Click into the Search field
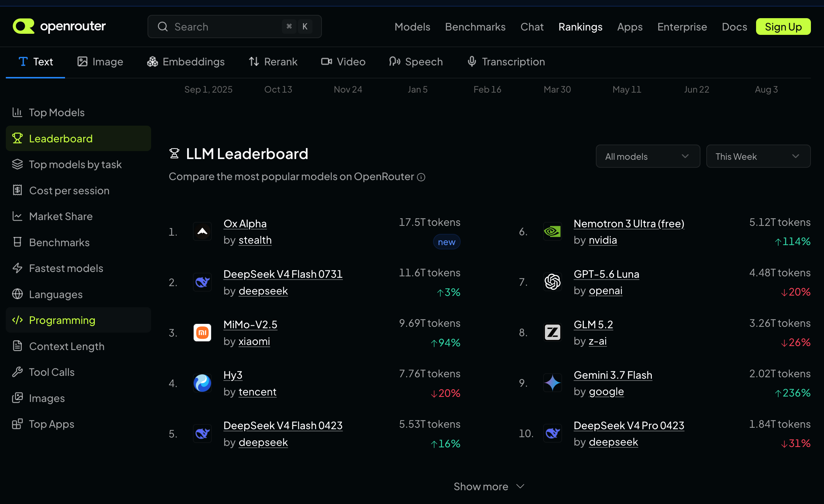 tap(234, 27)
